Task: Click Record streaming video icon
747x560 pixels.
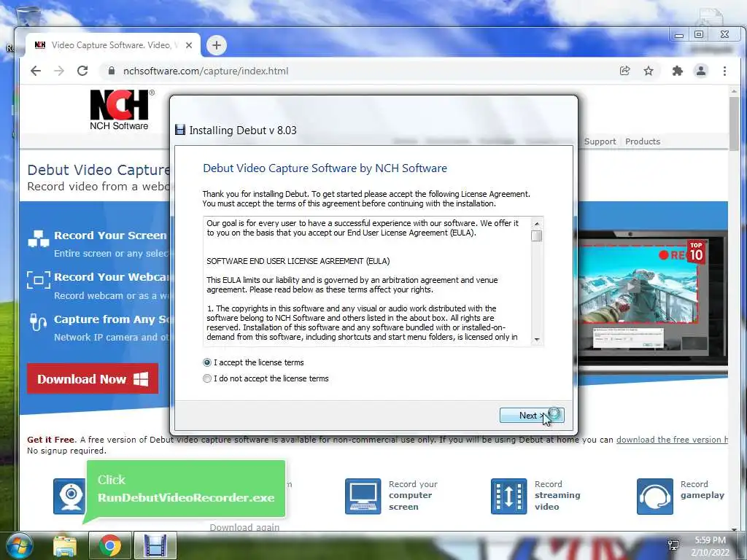Action: click(x=508, y=496)
